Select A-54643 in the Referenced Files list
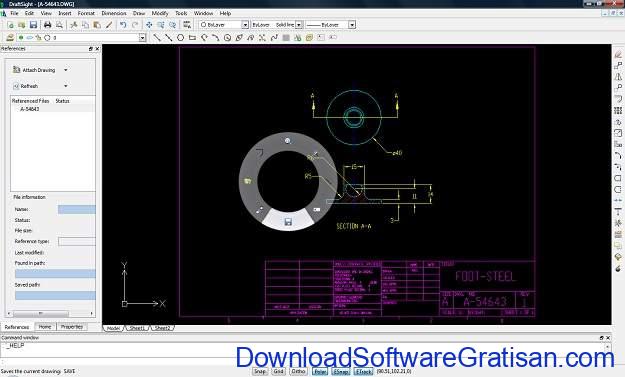Screen dimensions: 625x377 (30, 109)
